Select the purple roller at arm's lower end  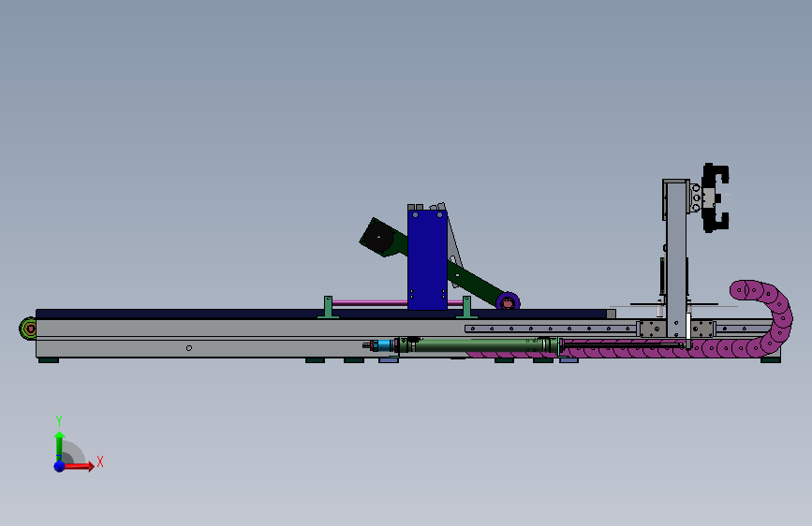point(508,302)
